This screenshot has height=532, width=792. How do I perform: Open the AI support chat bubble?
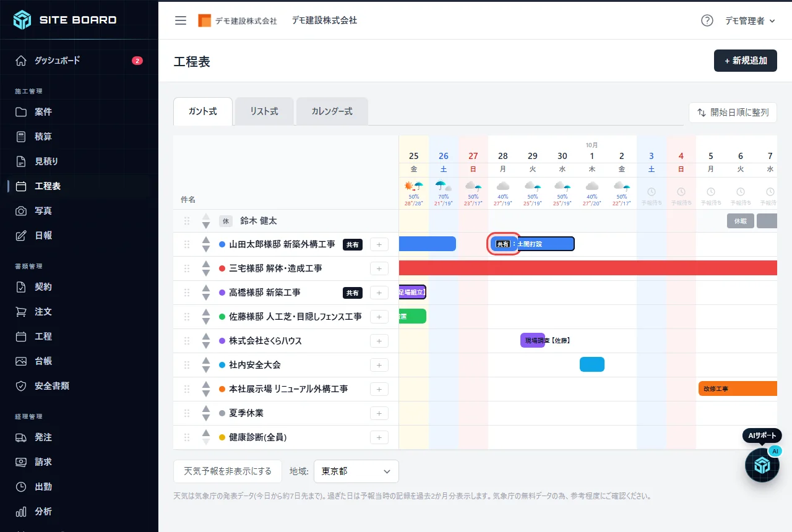pyautogui.click(x=762, y=465)
